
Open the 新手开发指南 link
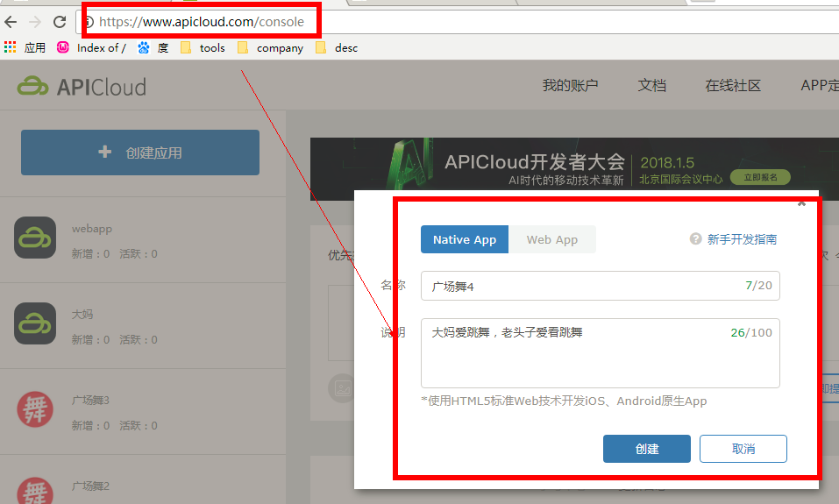742,239
